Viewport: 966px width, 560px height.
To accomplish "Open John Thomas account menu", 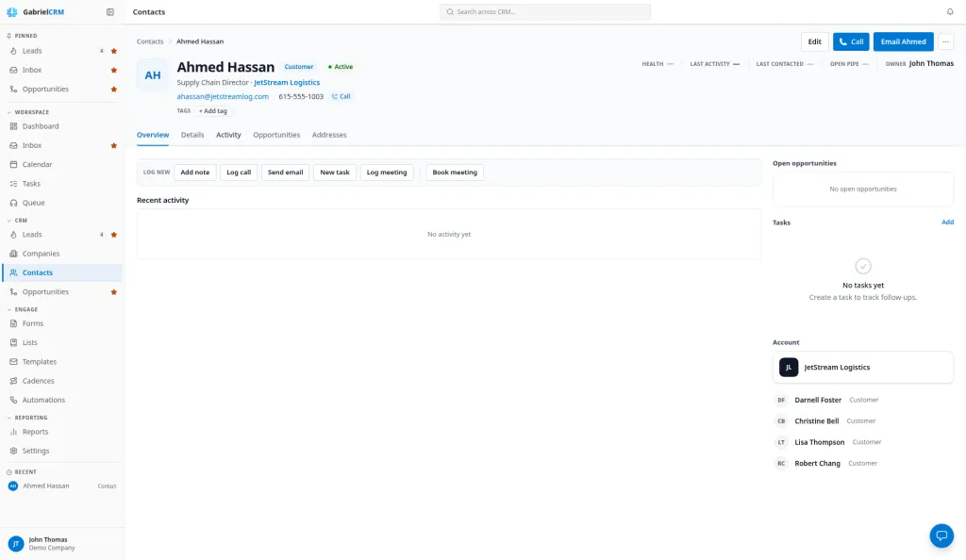I will pyautogui.click(x=61, y=543).
